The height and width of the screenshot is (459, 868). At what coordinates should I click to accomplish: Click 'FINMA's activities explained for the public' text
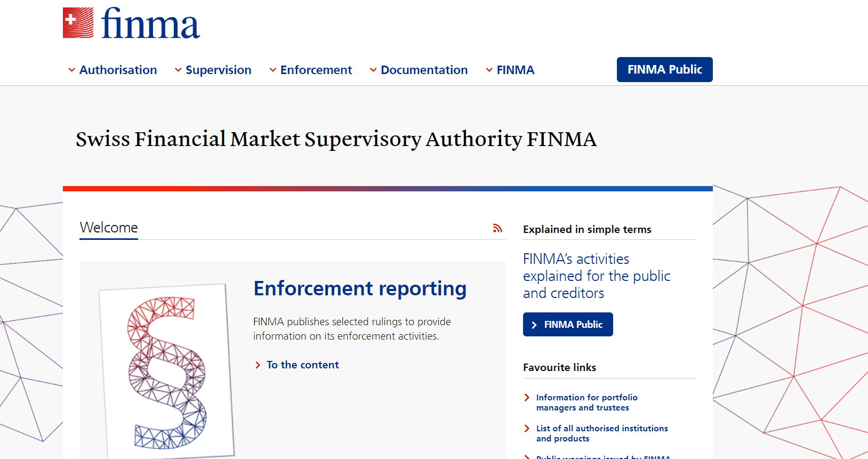(597, 276)
